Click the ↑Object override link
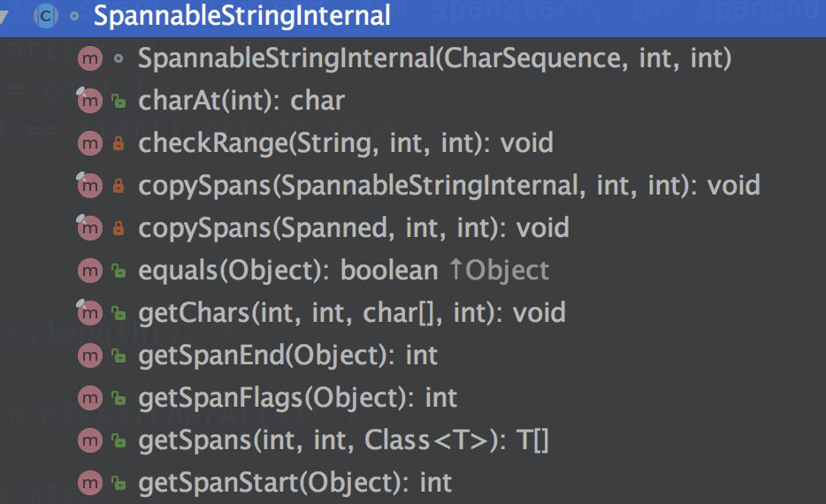Image resolution: width=826 pixels, height=504 pixels. click(499, 271)
